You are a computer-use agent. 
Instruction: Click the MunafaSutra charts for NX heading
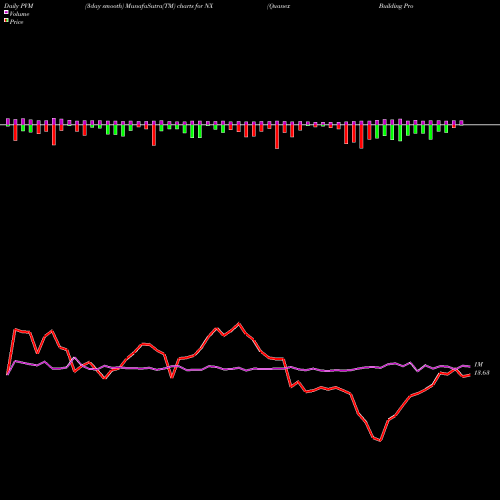149,6
